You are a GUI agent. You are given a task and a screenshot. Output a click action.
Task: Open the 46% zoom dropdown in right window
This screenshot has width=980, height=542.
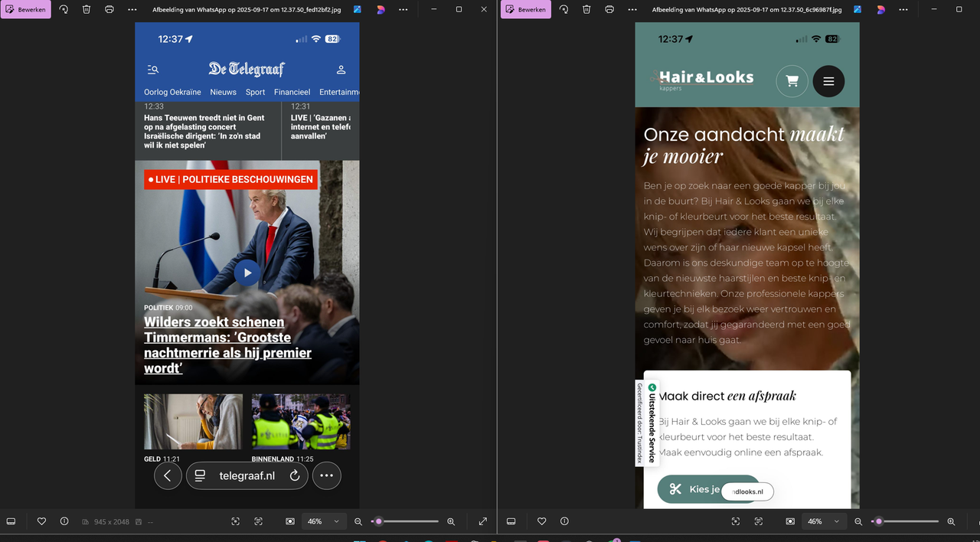point(823,521)
